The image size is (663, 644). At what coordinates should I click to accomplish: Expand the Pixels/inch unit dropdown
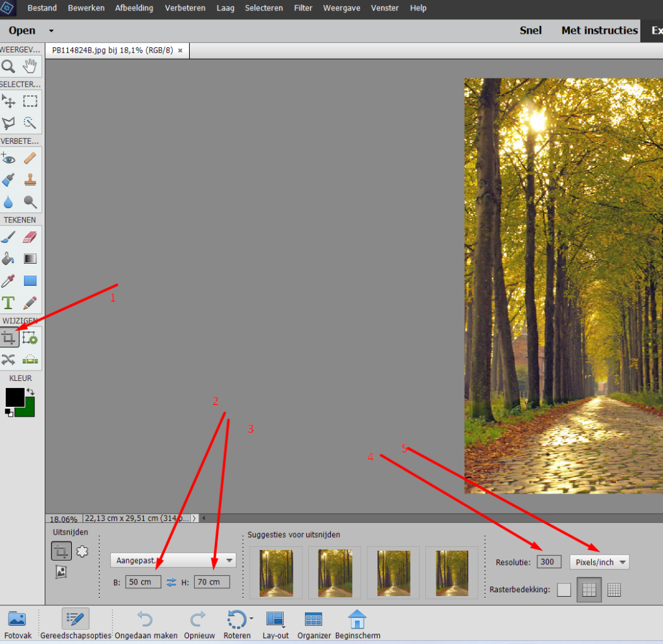point(599,562)
